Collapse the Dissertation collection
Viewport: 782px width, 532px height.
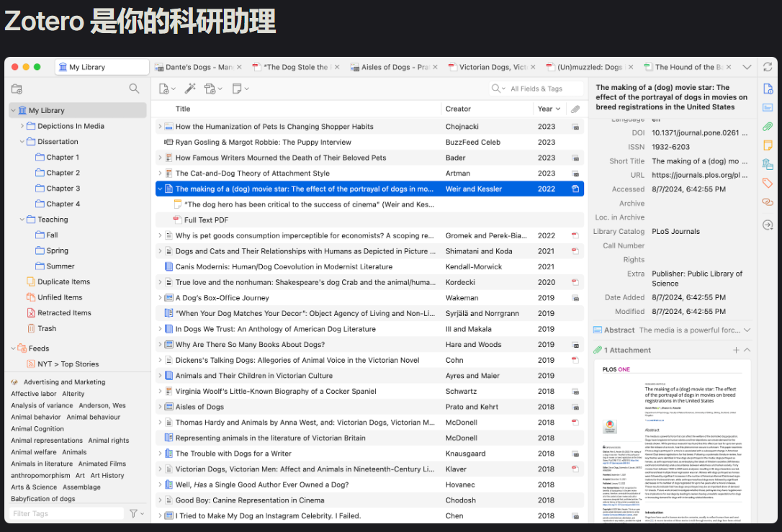(x=22, y=142)
